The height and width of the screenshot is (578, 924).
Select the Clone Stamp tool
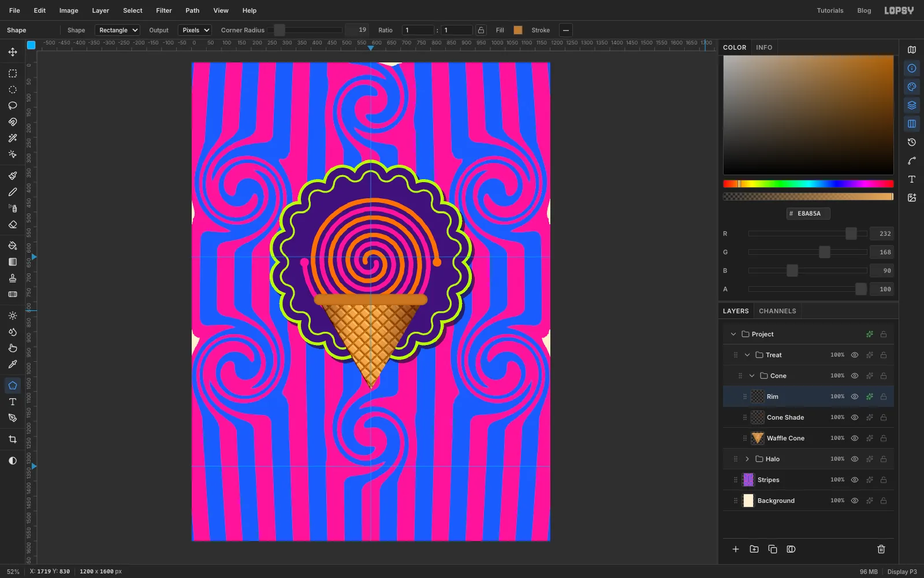[13, 278]
